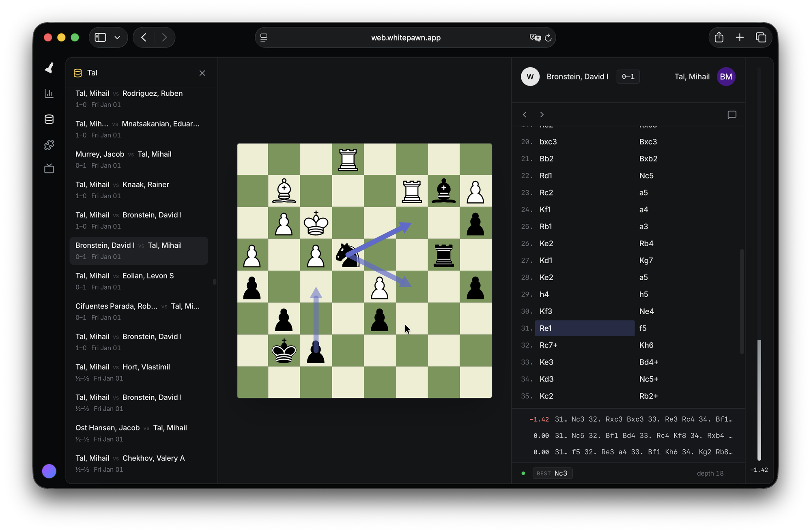
Task: Click the depth 18 label
Action: tap(710, 473)
